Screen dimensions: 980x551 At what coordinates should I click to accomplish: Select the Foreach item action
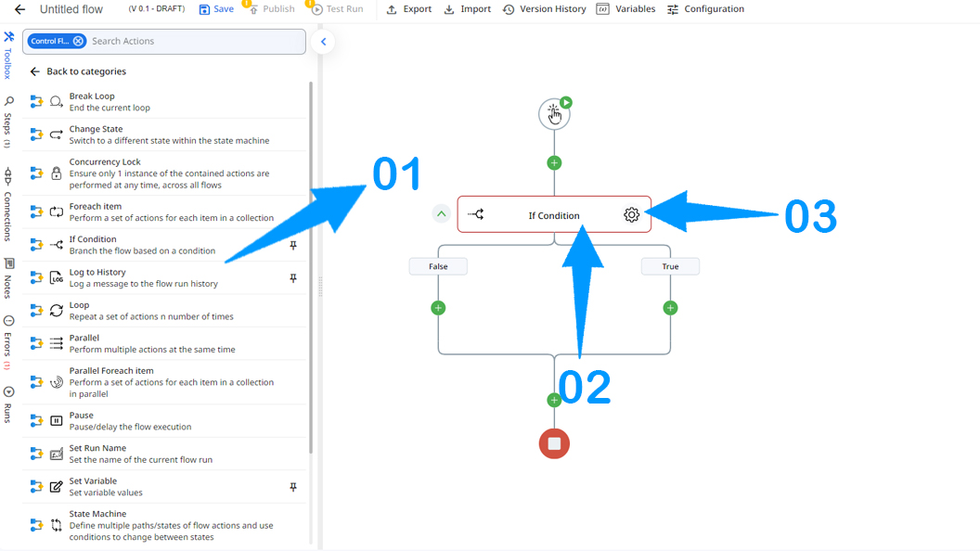[165, 211]
